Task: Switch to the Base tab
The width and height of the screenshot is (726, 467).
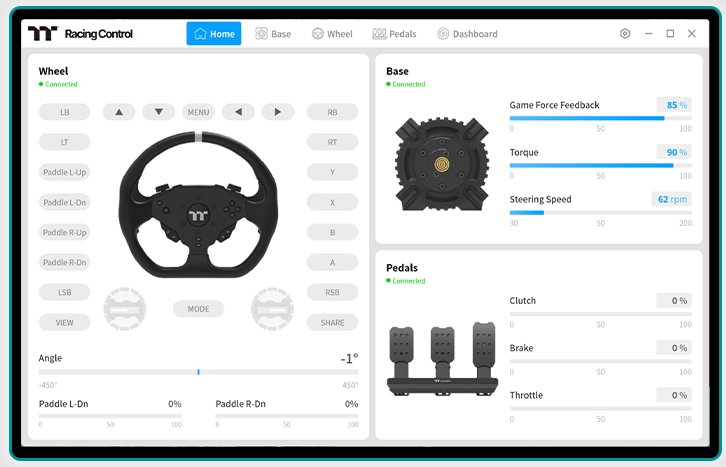Action: [x=273, y=34]
